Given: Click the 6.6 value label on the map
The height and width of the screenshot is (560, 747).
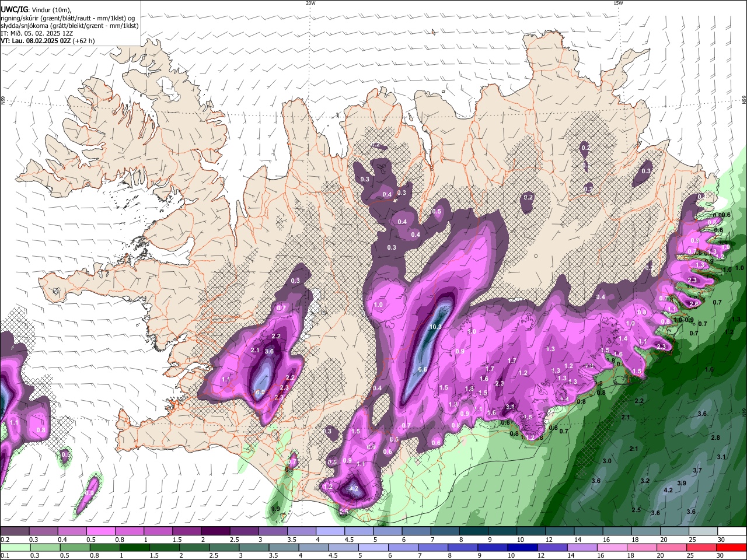Looking at the screenshot, I should click(423, 369).
